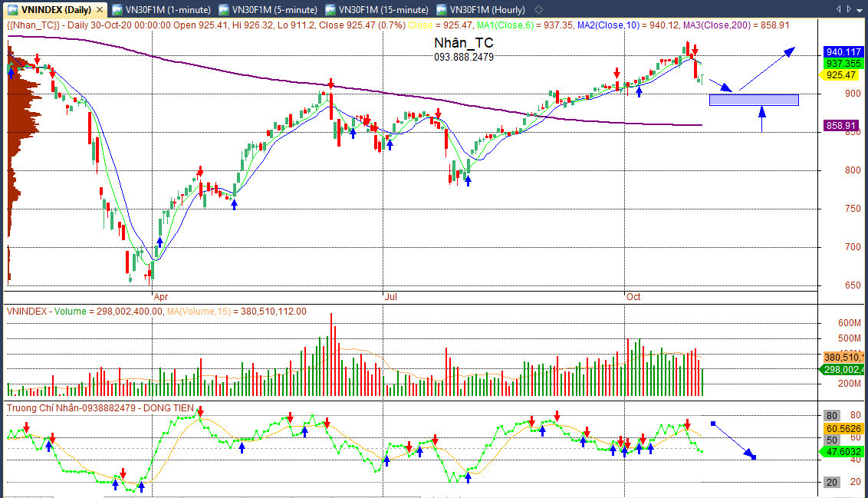Click the scroll tabs right arrow
This screenshot has width=868, height=498.
coord(849,9)
